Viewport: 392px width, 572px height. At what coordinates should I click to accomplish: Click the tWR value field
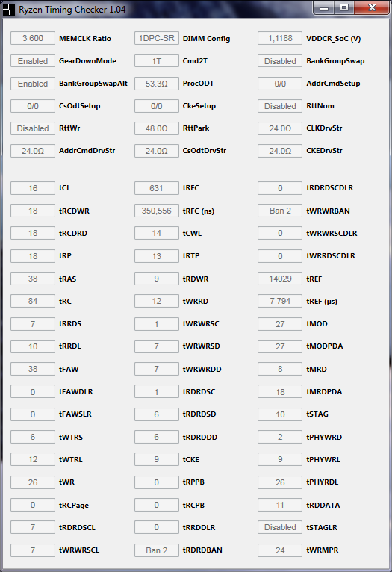[33, 482]
